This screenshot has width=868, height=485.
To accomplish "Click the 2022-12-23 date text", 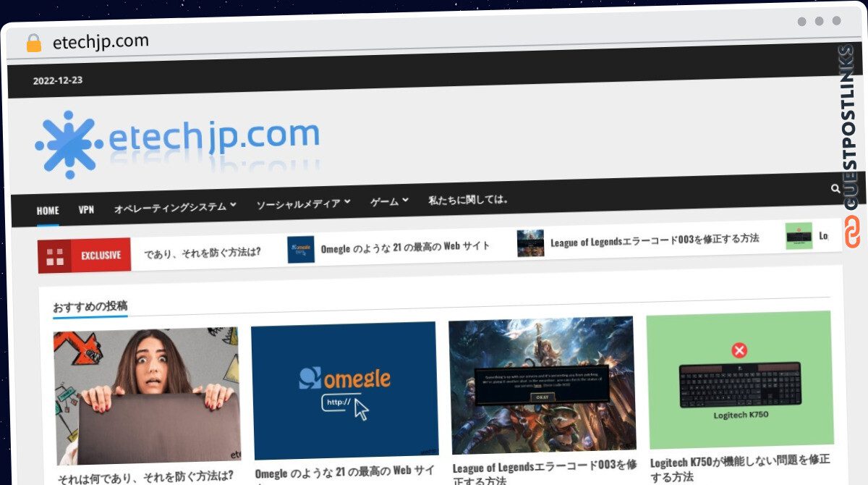I will tap(58, 80).
